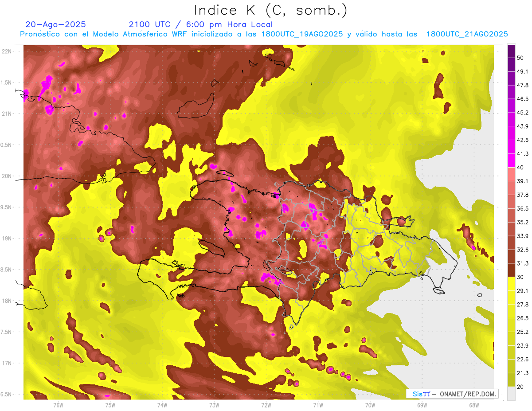Click the magenta swatch between 40 and 41.3
The image size is (532, 411).
pyautogui.click(x=511, y=161)
